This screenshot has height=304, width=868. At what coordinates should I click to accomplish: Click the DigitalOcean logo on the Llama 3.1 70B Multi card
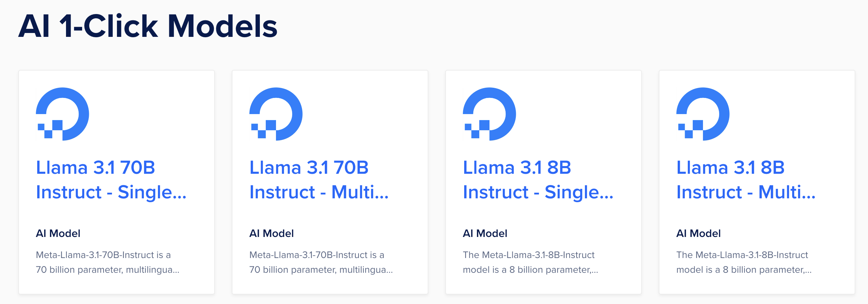click(276, 114)
